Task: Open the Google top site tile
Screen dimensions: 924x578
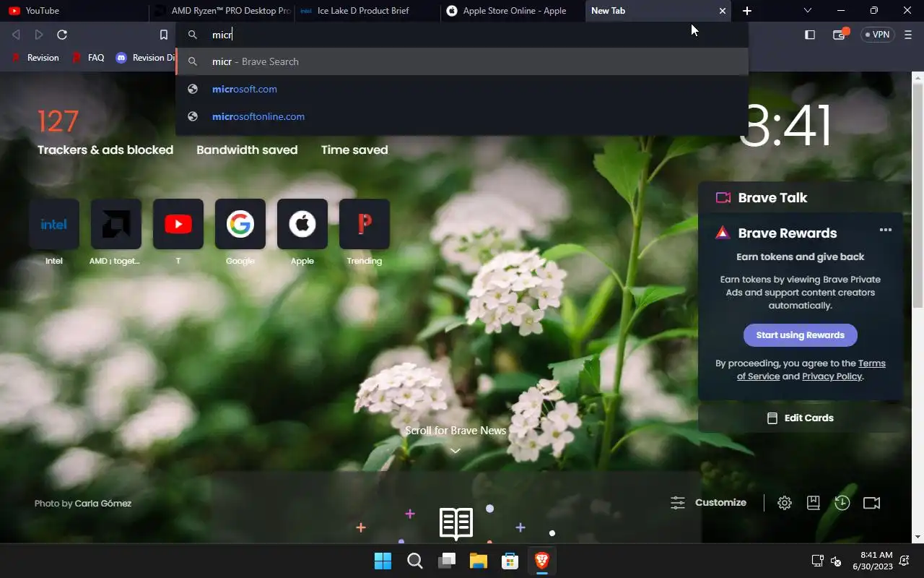Action: point(240,224)
